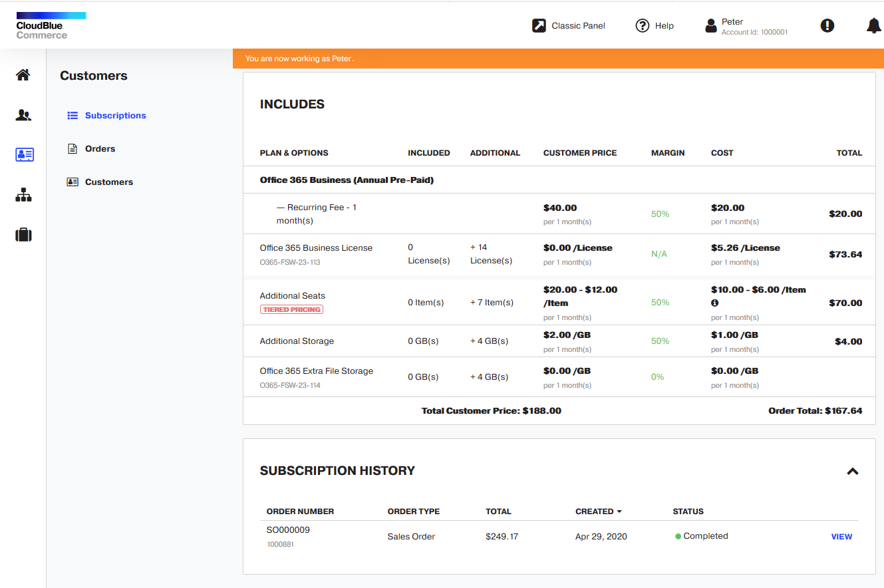Viewport: 884px width, 588px height.
Task: Click the Total header in Subscription History
Action: pos(498,512)
